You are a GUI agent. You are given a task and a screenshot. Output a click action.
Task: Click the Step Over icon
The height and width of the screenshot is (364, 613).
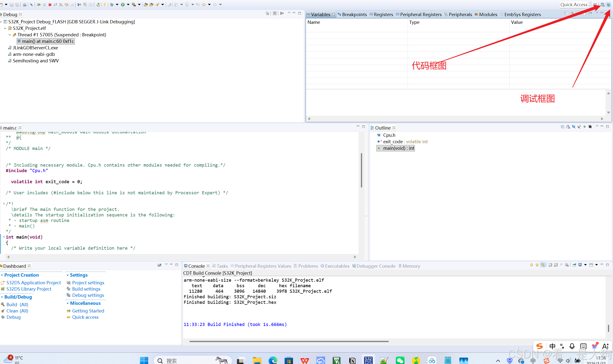coord(66,4)
